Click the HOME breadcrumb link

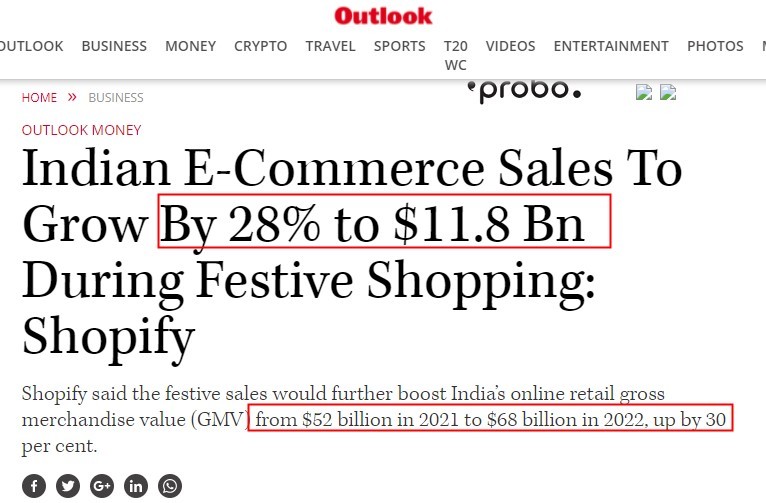click(x=39, y=98)
